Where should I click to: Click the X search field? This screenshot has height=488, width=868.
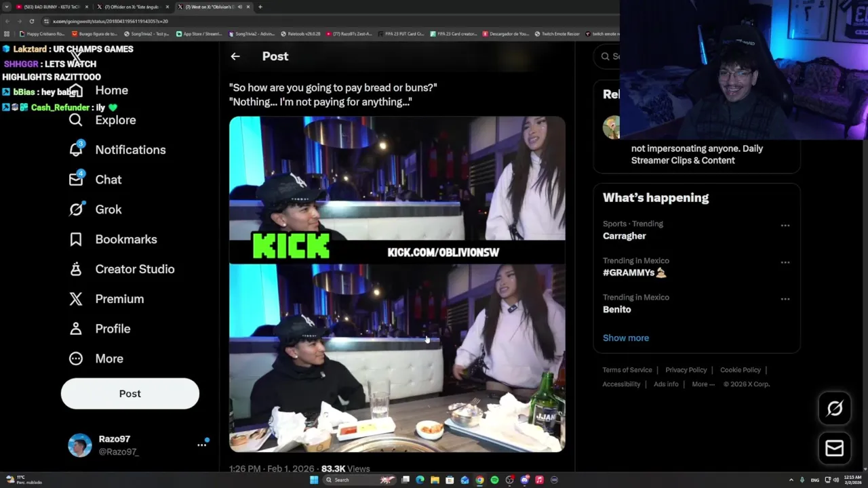[608, 56]
